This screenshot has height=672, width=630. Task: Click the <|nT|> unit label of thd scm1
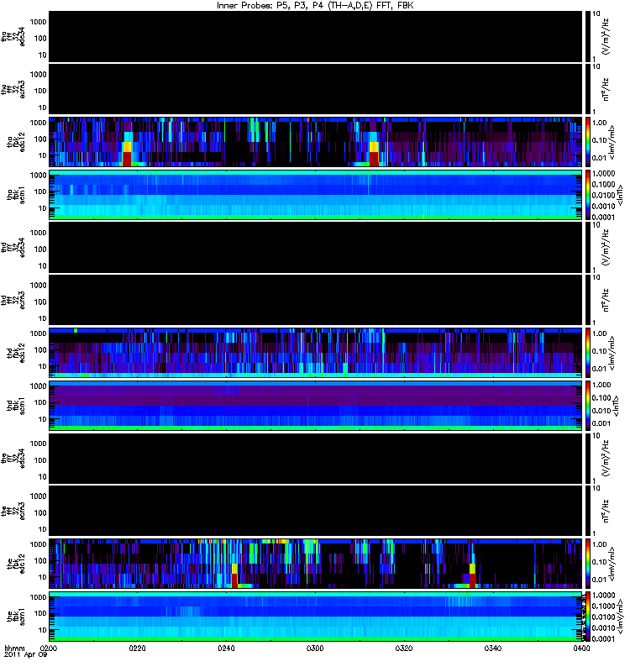coord(617,407)
